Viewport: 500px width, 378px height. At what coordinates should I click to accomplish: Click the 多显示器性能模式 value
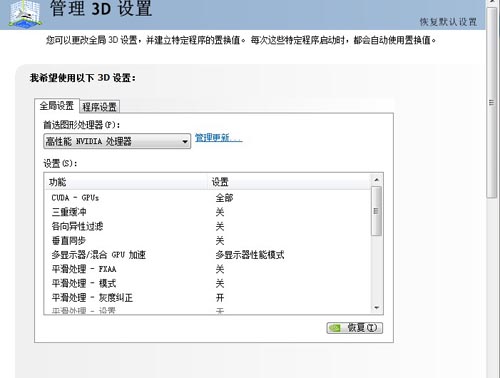click(x=250, y=255)
